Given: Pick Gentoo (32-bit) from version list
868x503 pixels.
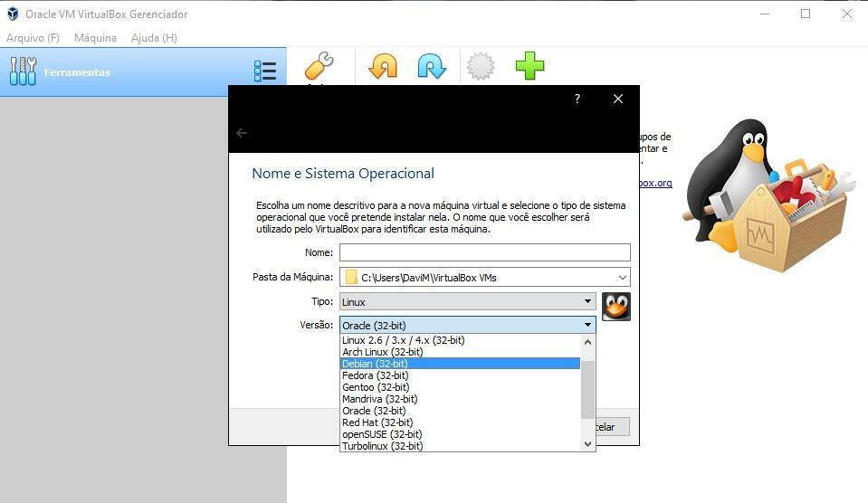Looking at the screenshot, I should pos(460,387).
